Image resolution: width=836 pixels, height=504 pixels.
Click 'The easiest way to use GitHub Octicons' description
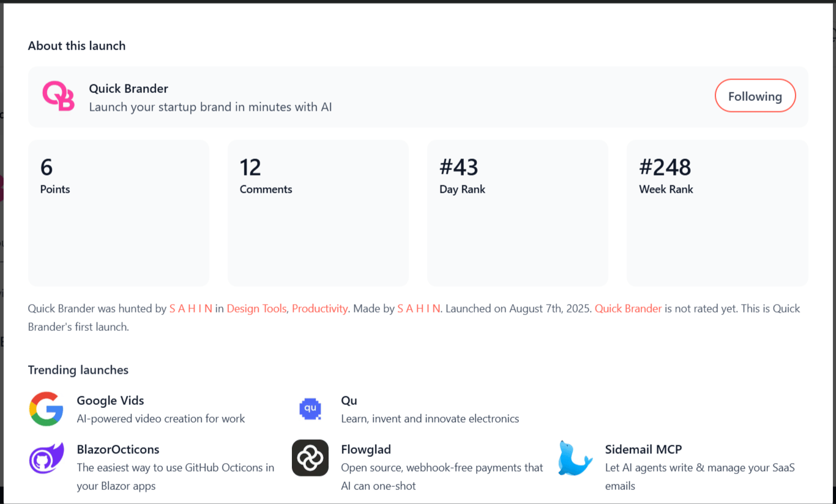pyautogui.click(x=176, y=477)
